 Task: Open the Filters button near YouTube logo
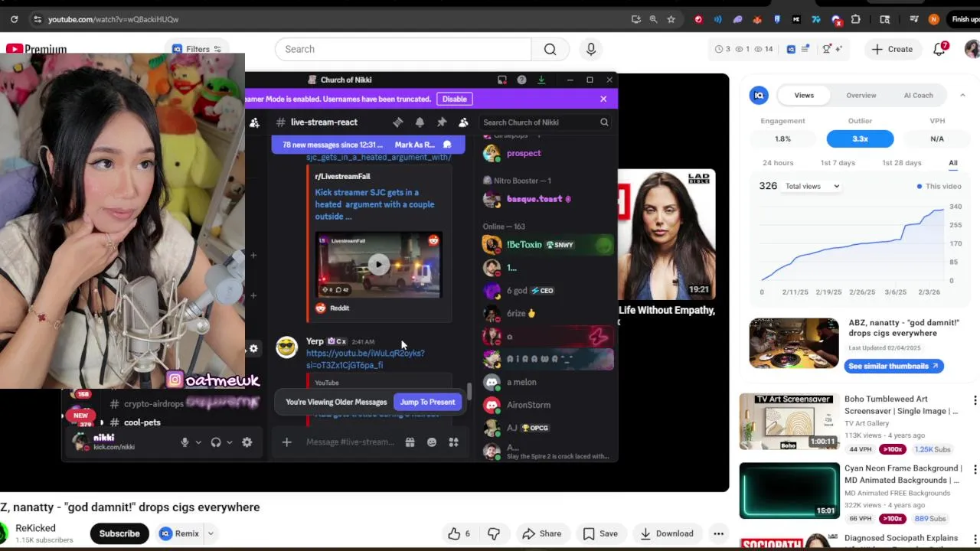(197, 49)
